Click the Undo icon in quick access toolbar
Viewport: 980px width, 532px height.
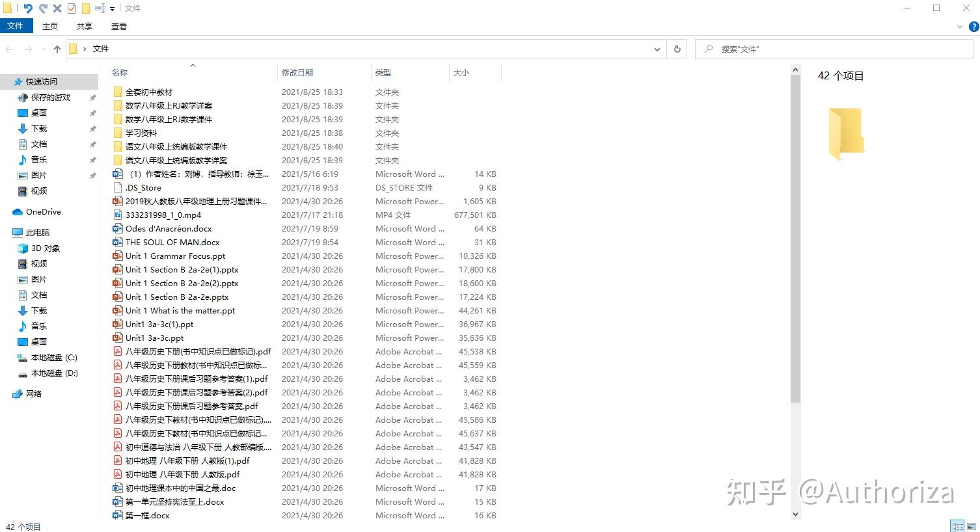click(27, 8)
